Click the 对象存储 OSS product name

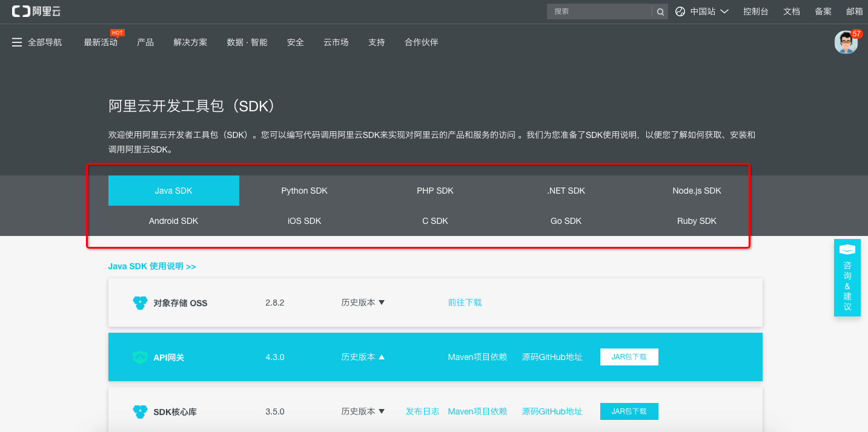[x=181, y=303]
